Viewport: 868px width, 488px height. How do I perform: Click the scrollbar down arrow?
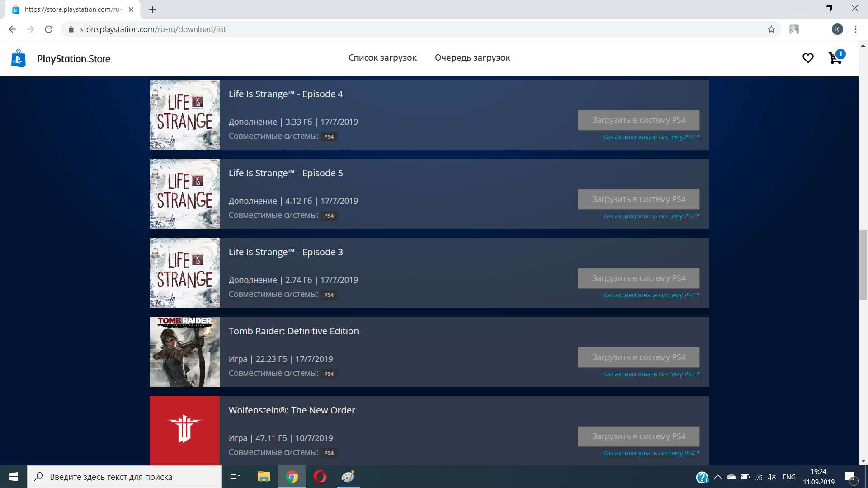pos(863,461)
